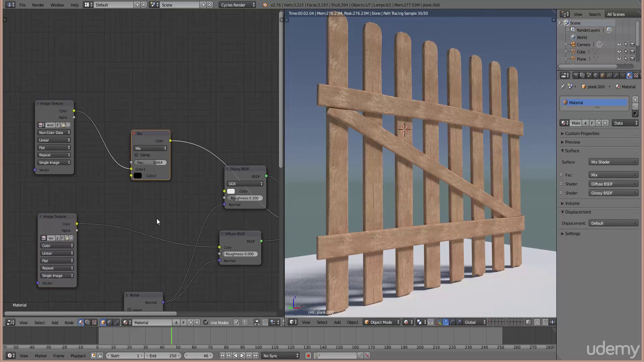Switch surface shader from Glossy BSDF
The width and height of the screenshot is (644, 362).
[x=613, y=193]
